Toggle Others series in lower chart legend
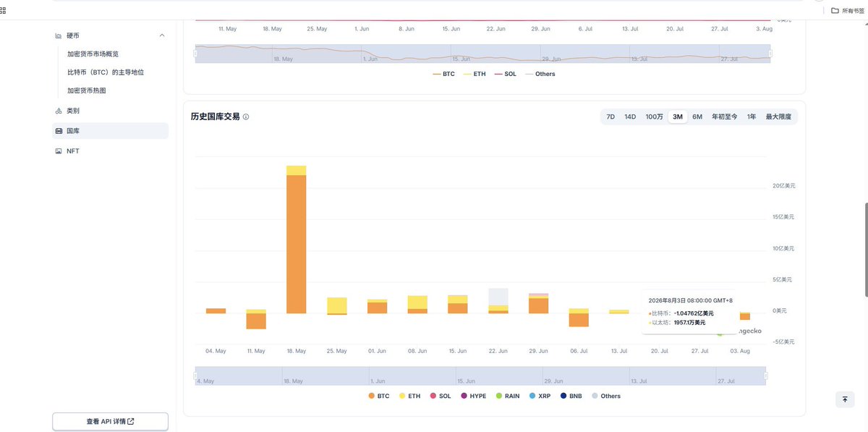This screenshot has height=432, width=868. point(605,396)
